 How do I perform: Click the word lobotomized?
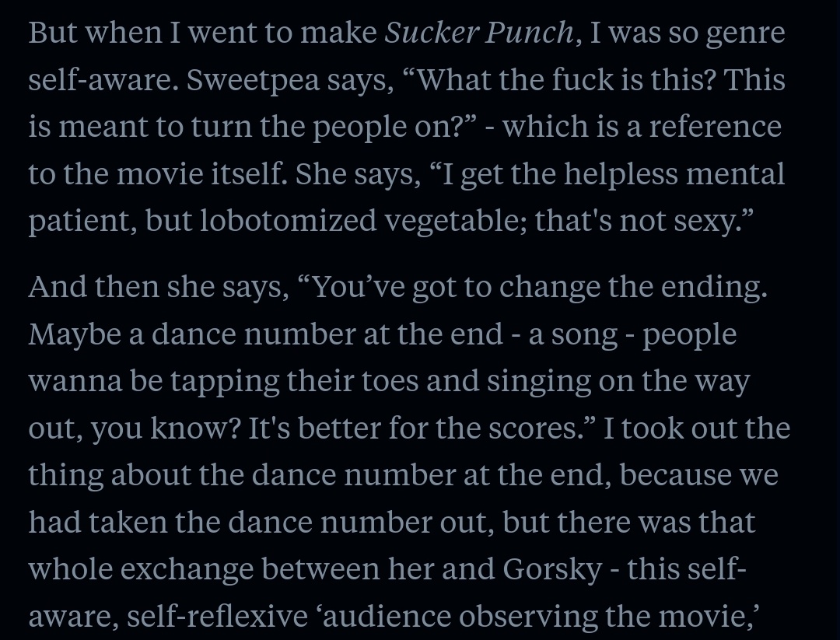(289, 220)
